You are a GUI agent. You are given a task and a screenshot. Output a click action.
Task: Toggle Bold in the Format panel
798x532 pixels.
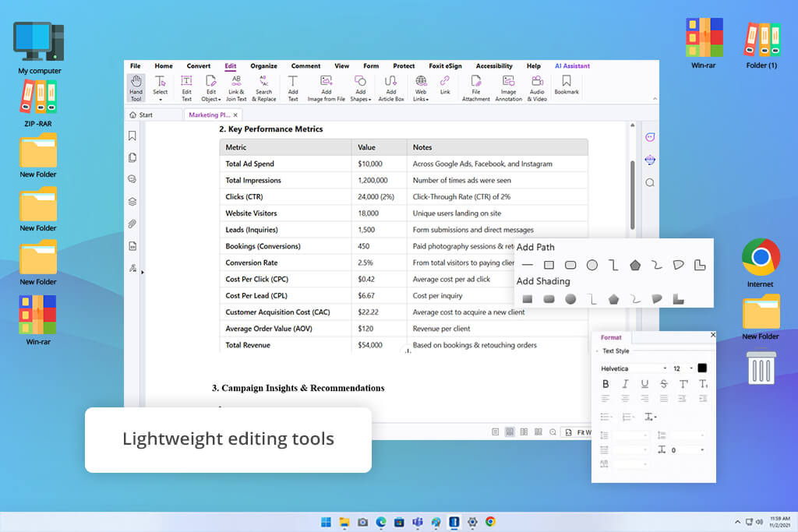tap(605, 383)
